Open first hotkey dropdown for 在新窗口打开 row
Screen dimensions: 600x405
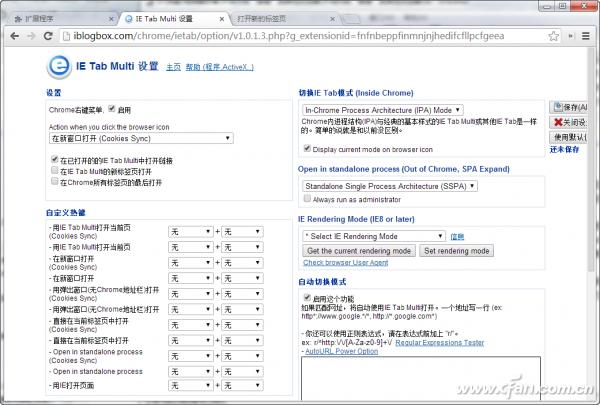point(191,278)
